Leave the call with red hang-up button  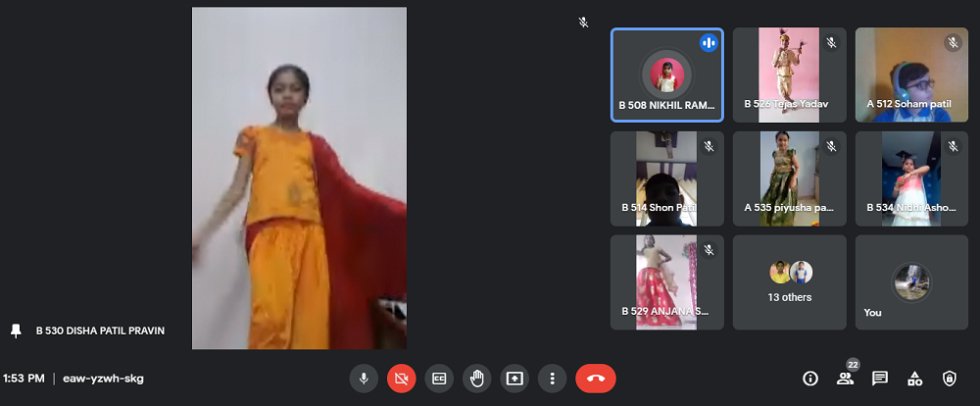595,378
